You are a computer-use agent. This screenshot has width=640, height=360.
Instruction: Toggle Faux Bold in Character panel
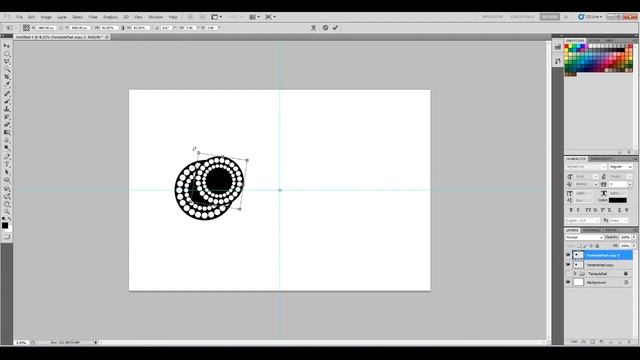[571, 210]
